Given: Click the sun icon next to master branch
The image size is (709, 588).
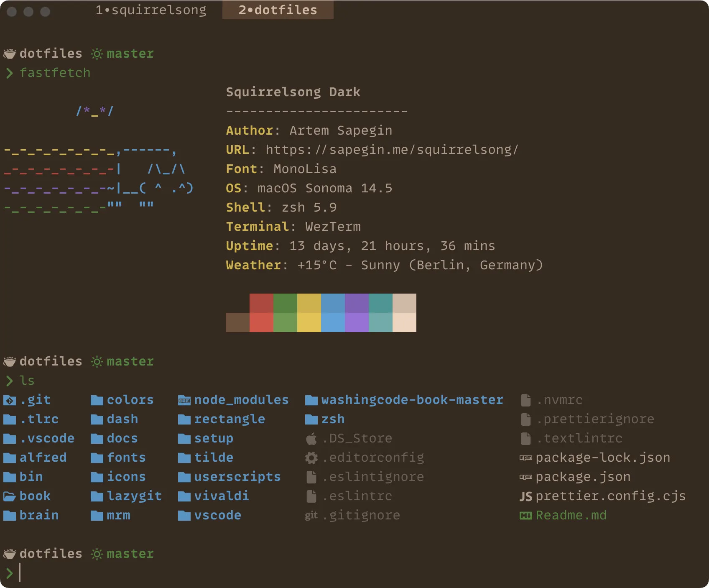Looking at the screenshot, I should point(97,54).
